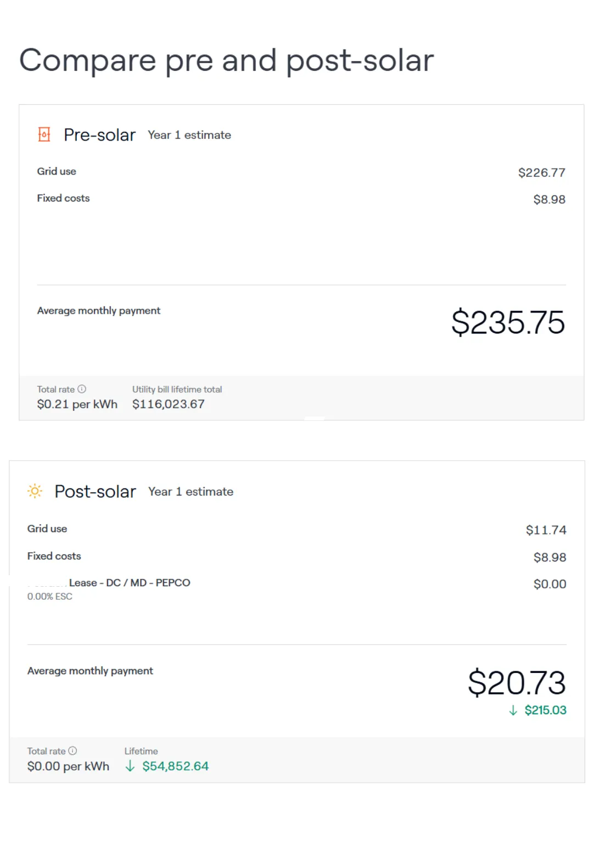Image resolution: width=593 pixels, height=868 pixels.
Task: Click the Pre-solar meter icon
Action: point(44,134)
